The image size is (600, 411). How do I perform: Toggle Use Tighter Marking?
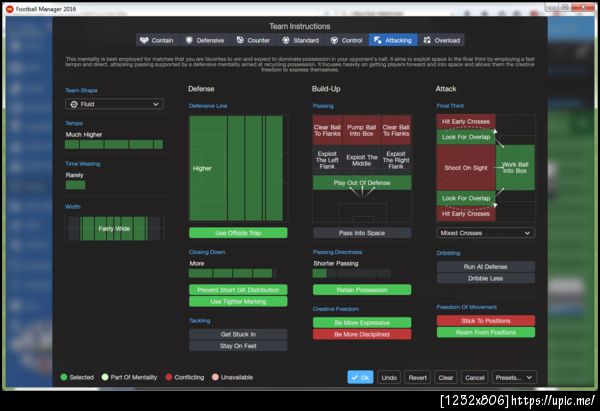[x=238, y=302]
